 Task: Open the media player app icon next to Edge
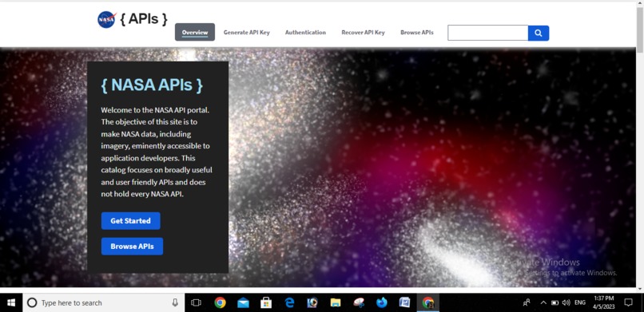pyautogui.click(x=312, y=302)
